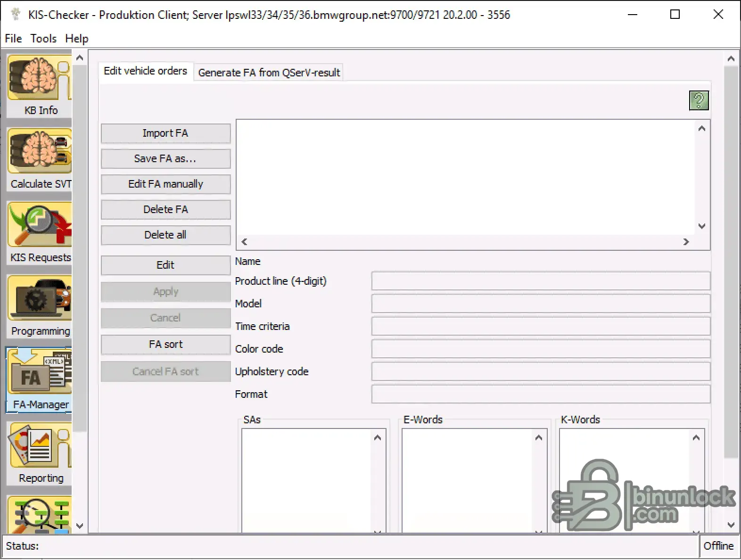Click the Delete FA button
This screenshot has height=560, width=741.
coord(165,210)
